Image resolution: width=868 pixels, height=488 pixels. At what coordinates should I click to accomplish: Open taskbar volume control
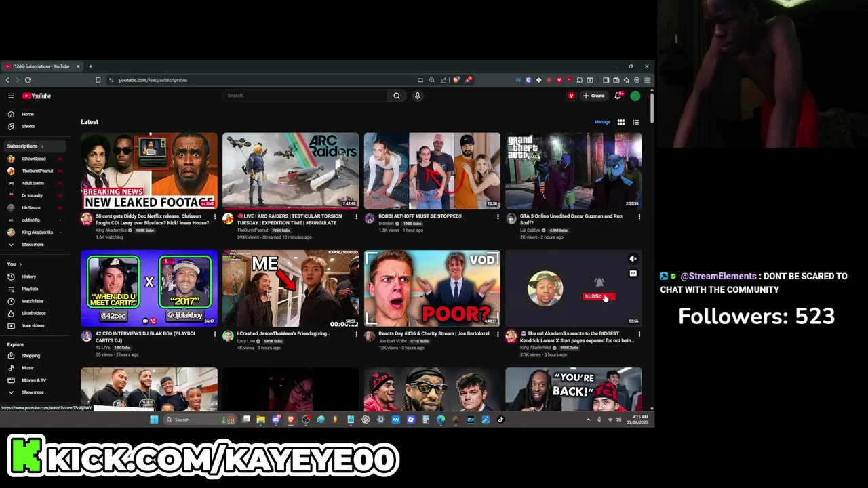pos(618,420)
